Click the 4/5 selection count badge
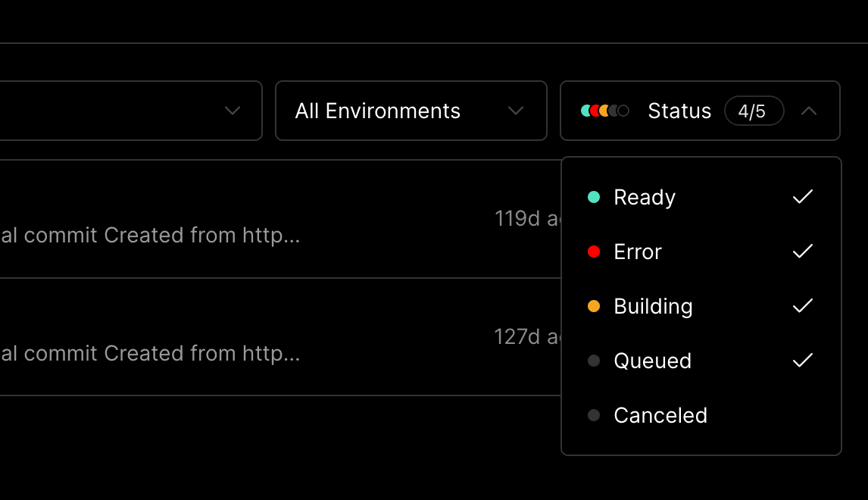Screen dimensions: 868x500 (x=754, y=111)
